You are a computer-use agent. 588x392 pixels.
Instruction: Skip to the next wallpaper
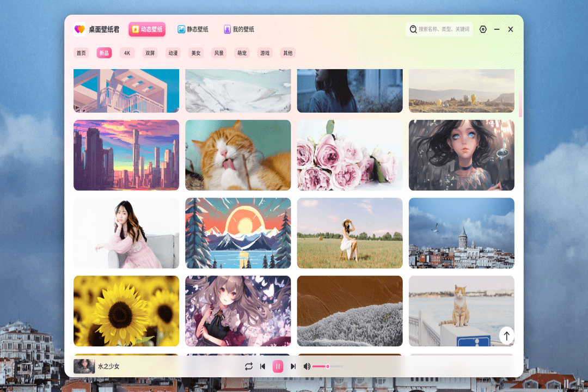pyautogui.click(x=293, y=366)
